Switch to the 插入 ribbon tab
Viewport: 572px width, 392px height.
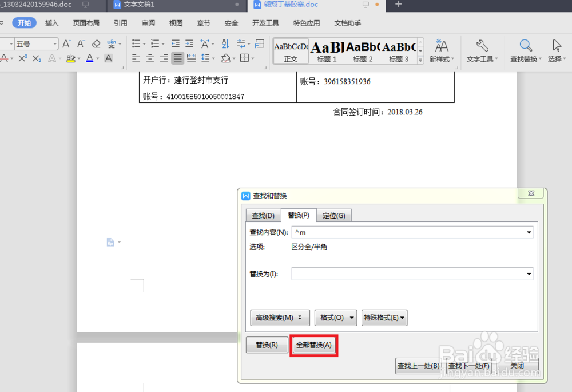coord(51,23)
